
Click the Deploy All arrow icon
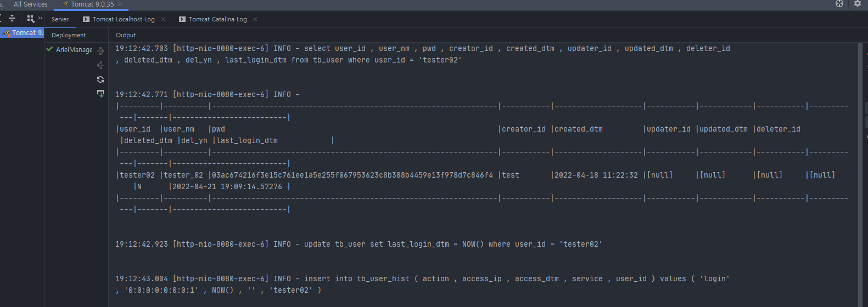[100, 51]
